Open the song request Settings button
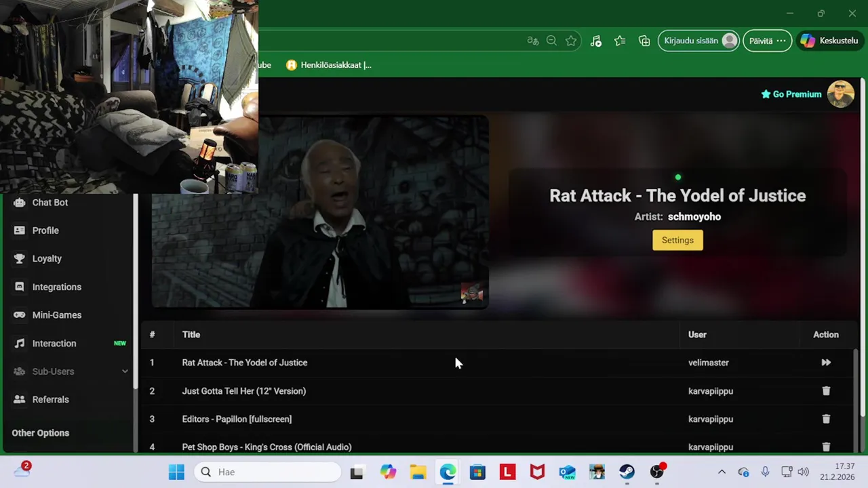Screen dimensions: 868x488 coord(677,240)
